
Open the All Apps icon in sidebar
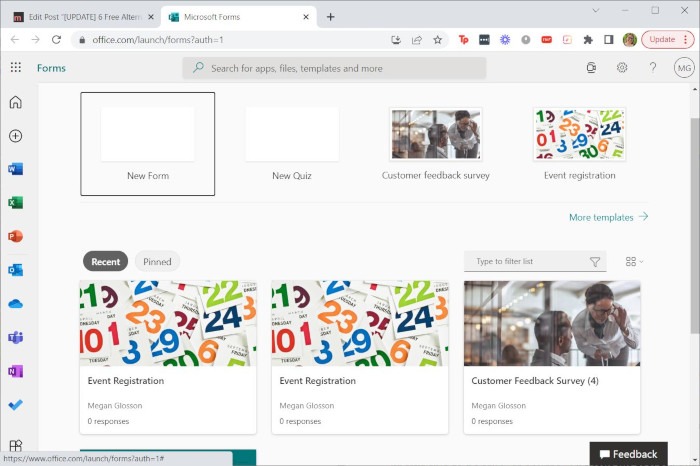[x=16, y=445]
